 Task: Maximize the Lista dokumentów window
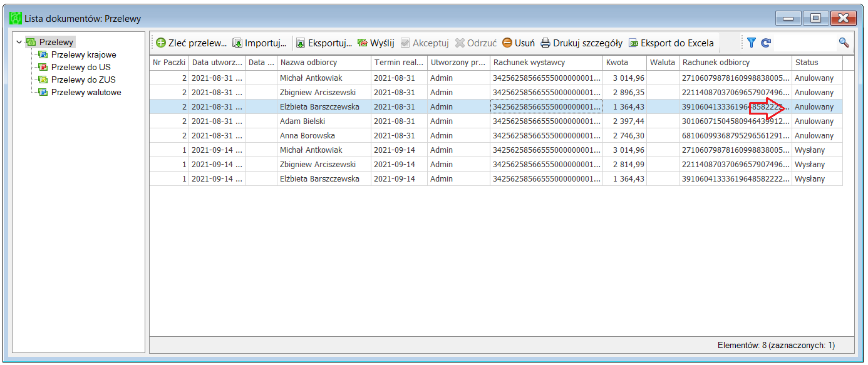point(815,18)
